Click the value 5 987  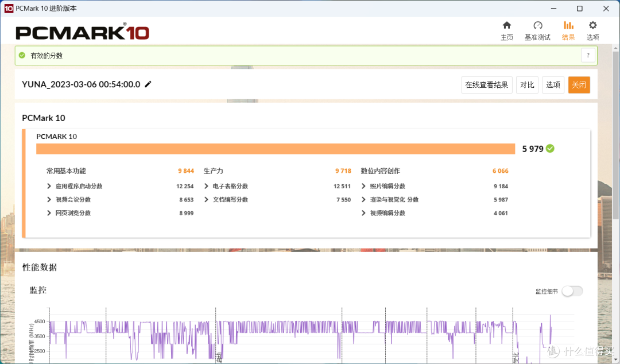(x=501, y=200)
